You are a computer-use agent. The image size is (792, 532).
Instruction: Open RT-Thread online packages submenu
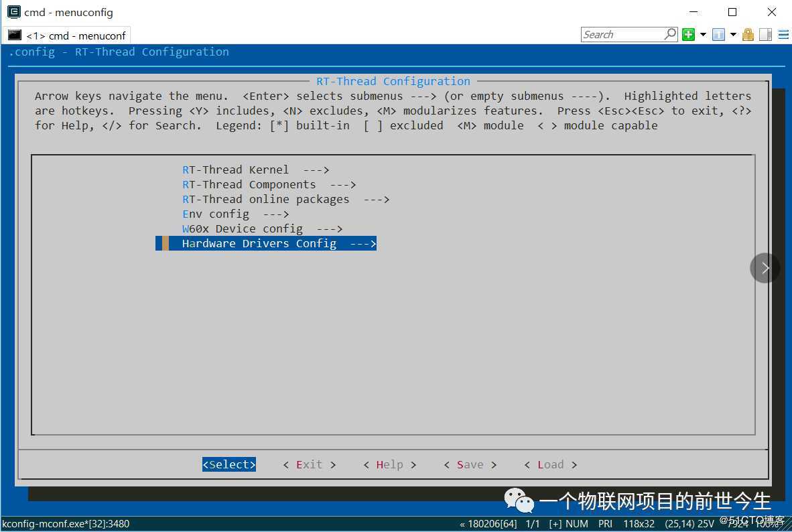pos(285,199)
